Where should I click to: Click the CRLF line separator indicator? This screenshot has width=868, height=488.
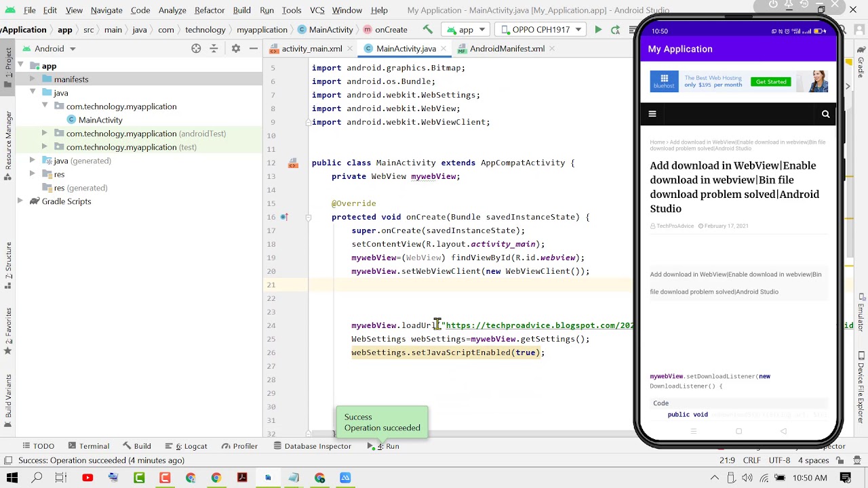752,460
